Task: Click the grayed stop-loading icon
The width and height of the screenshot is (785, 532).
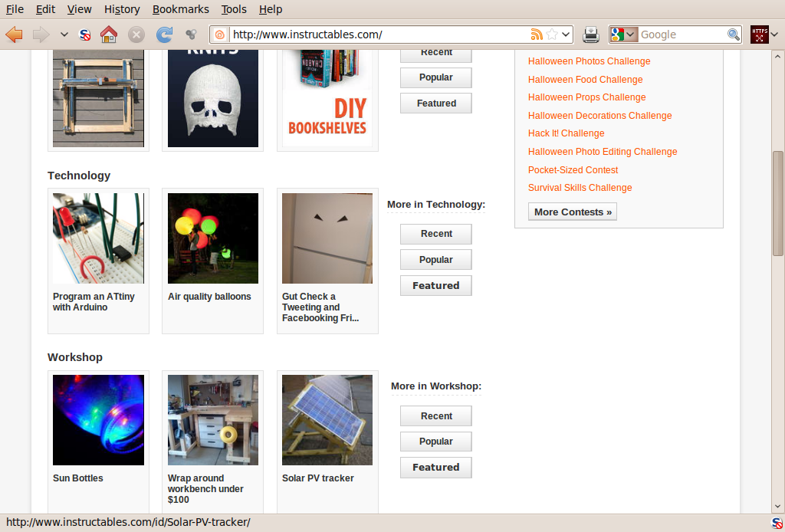Action: [x=136, y=34]
